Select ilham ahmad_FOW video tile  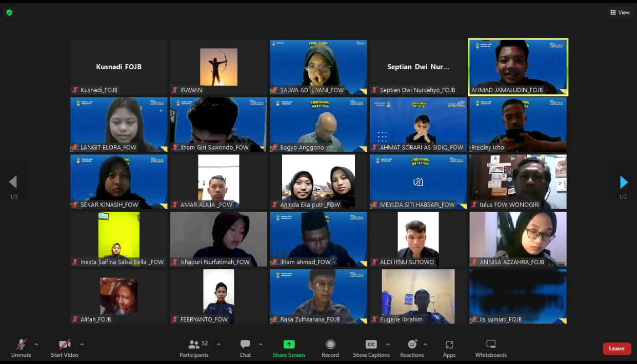pos(318,239)
